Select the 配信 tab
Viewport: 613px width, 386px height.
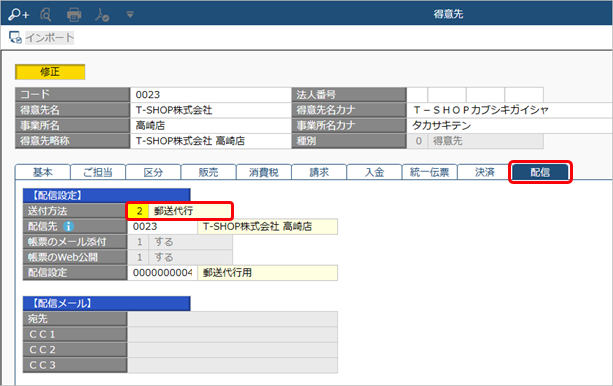(540, 172)
